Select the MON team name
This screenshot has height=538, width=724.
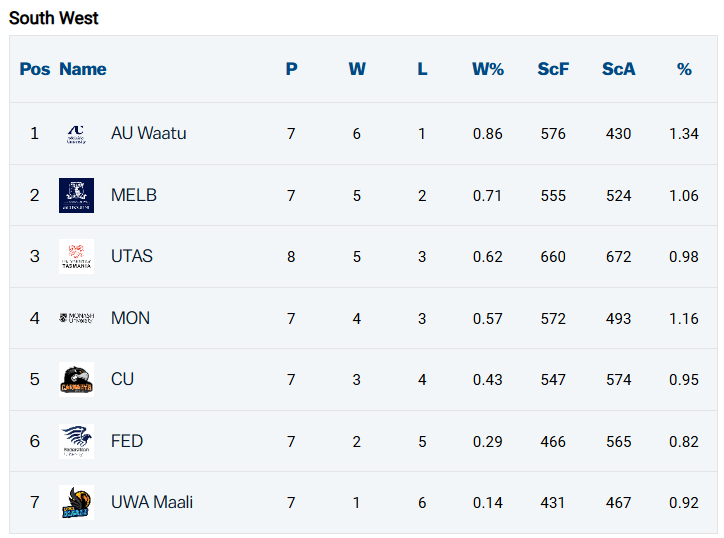130,318
